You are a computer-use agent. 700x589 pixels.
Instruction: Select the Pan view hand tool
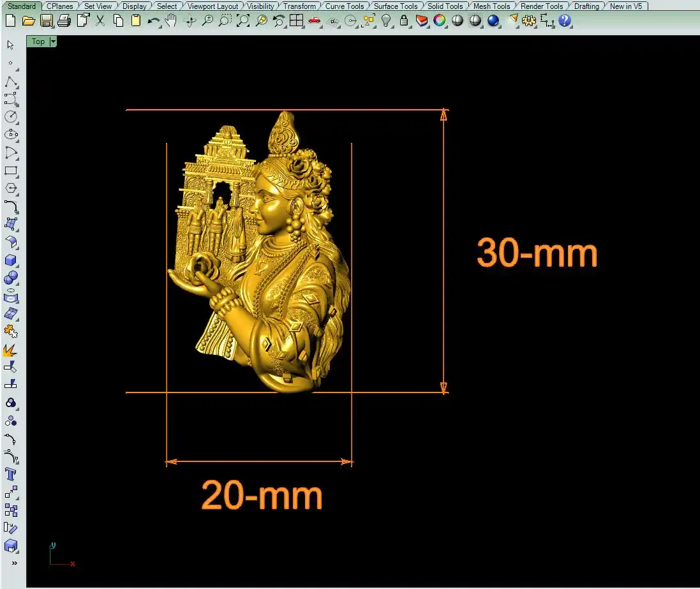[x=171, y=20]
